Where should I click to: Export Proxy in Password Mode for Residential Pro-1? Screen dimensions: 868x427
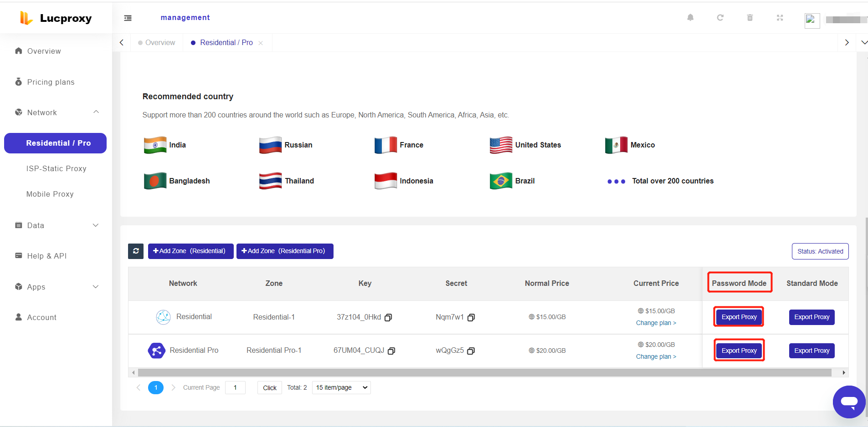[x=739, y=351]
